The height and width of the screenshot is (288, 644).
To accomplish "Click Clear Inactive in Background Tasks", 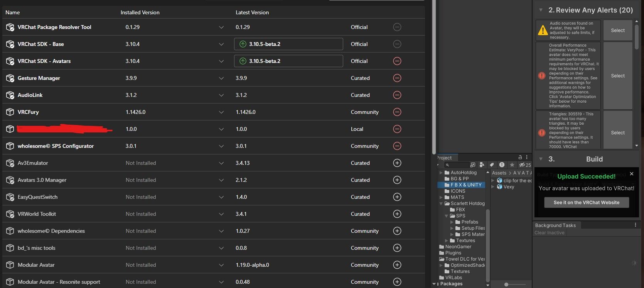I will tap(550, 233).
